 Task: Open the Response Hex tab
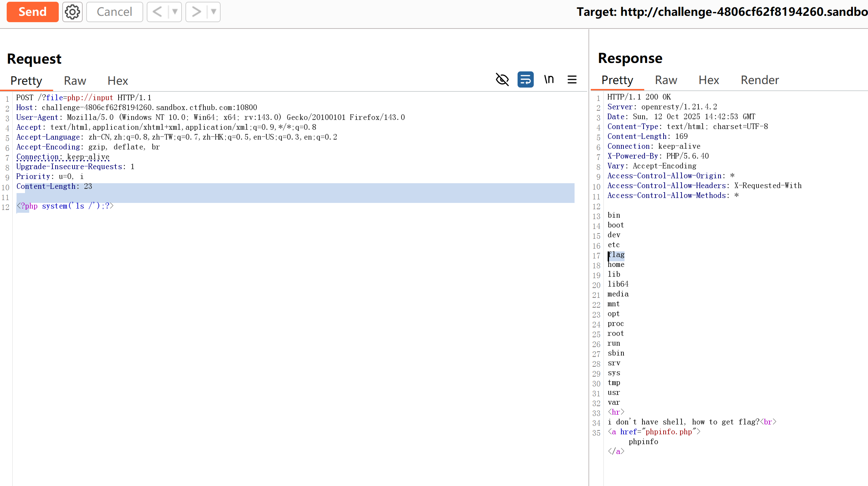pos(709,80)
